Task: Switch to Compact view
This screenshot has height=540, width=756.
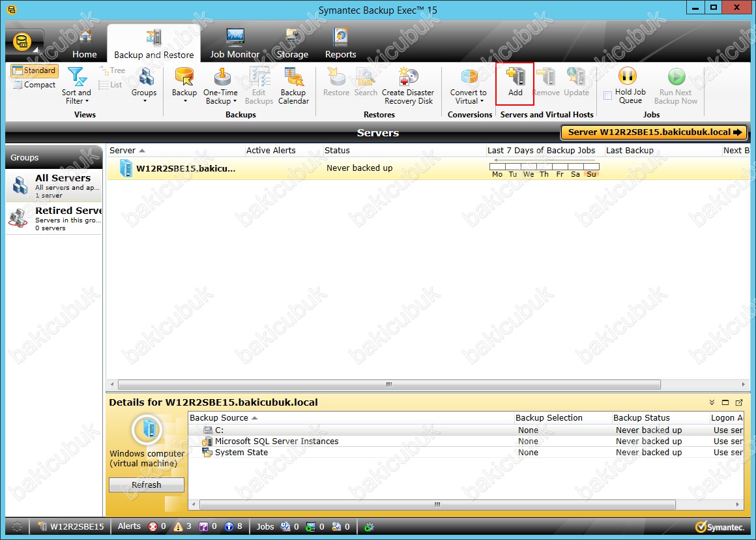Action: pyautogui.click(x=35, y=85)
